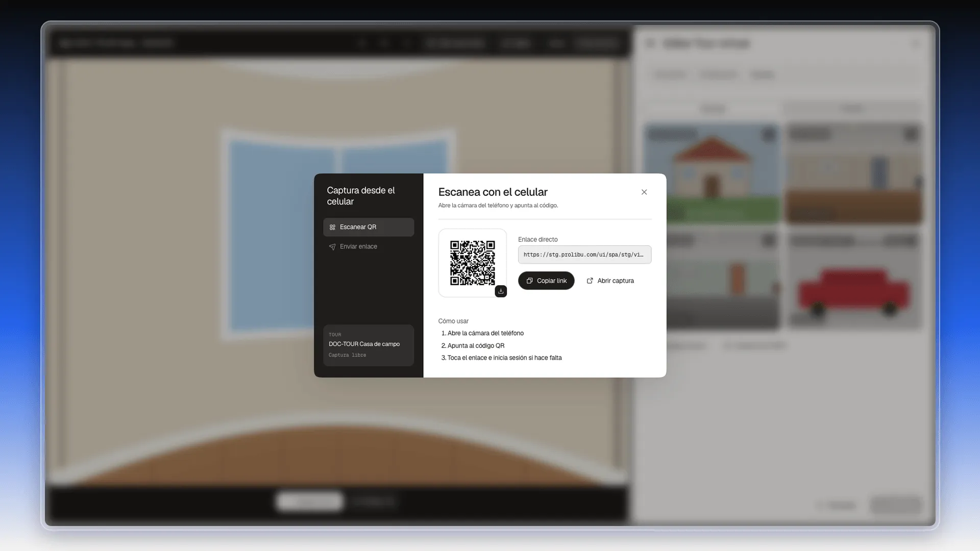The height and width of the screenshot is (551, 980).
Task: Click the QR code image
Action: 472,263
